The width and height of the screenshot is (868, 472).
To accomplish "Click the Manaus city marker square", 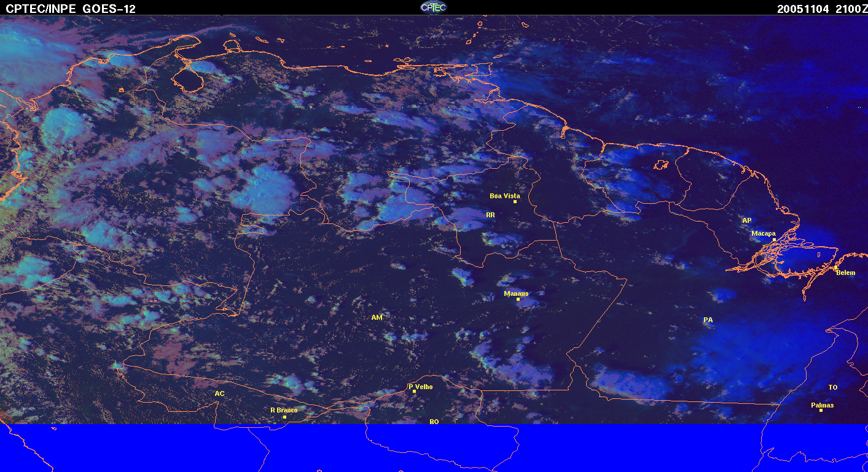I will [518, 300].
